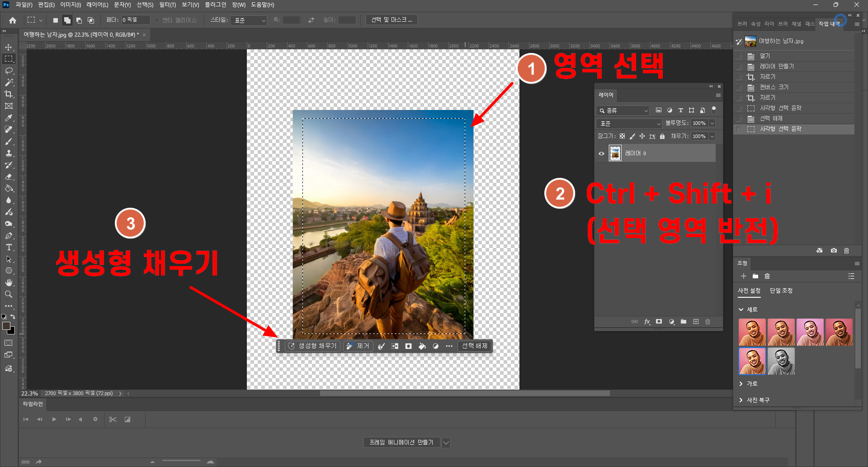Expand the 사진 복구 presets group

tap(741, 400)
